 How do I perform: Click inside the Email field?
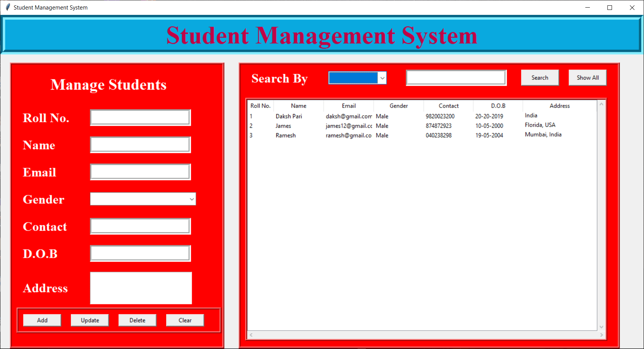point(140,172)
